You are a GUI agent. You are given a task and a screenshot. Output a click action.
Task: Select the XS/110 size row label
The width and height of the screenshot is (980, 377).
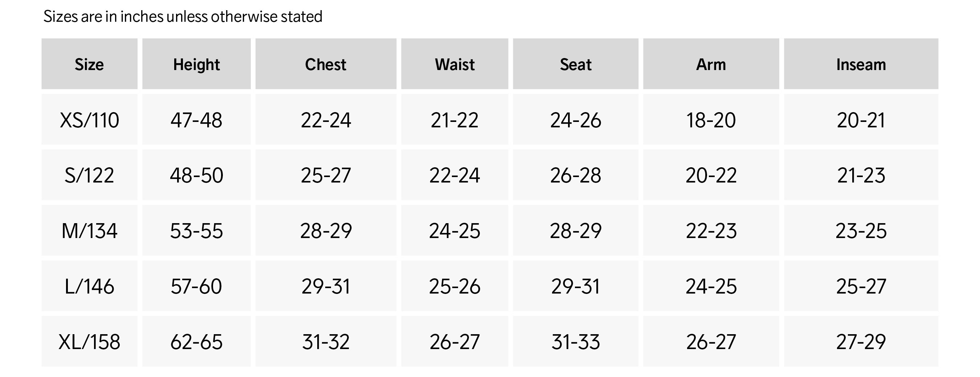(89, 120)
